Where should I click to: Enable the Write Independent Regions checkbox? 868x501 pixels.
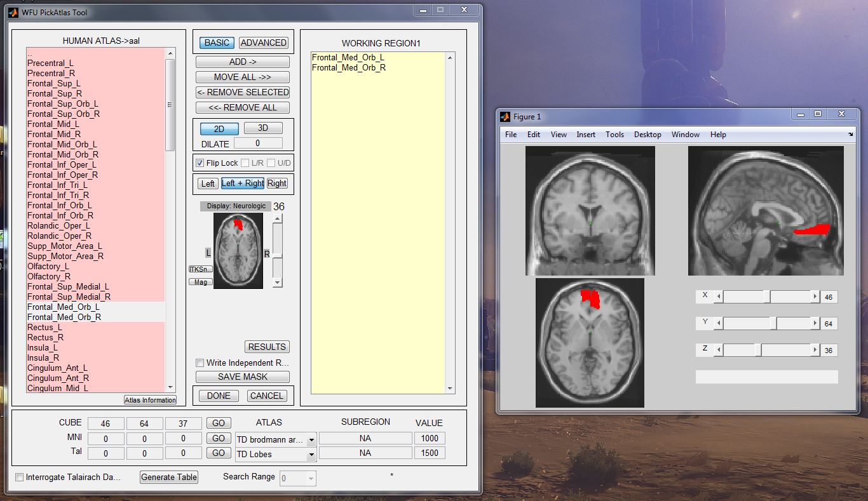tap(200, 363)
